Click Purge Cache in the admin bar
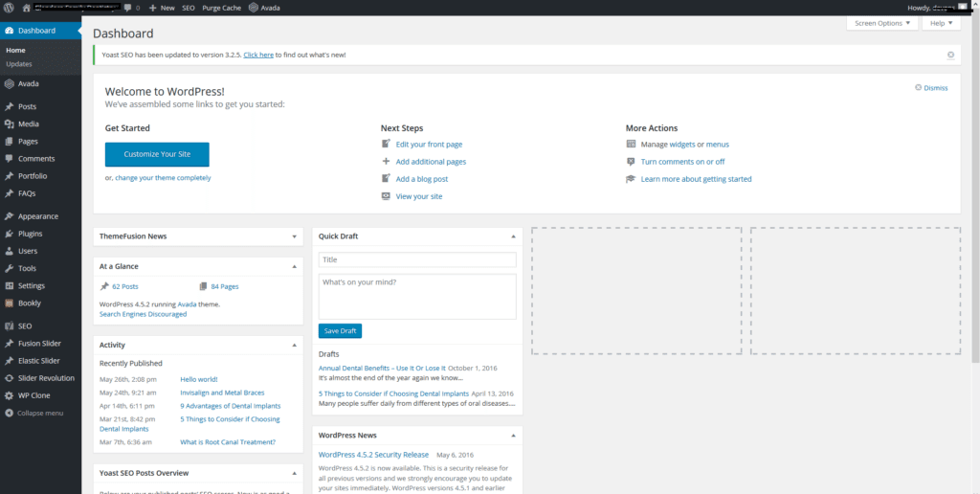This screenshot has height=494, width=980. click(x=221, y=8)
